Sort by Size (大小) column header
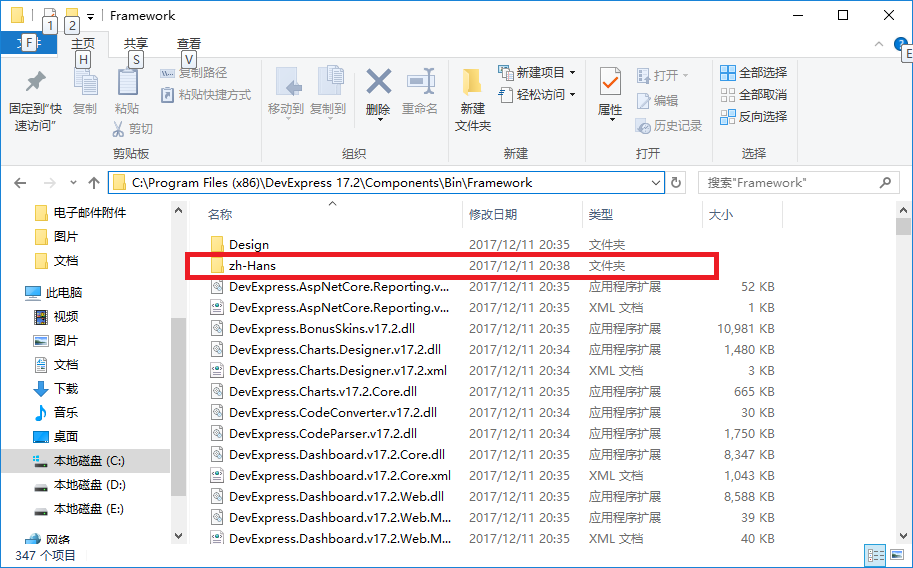The width and height of the screenshot is (913, 568). 720,215
